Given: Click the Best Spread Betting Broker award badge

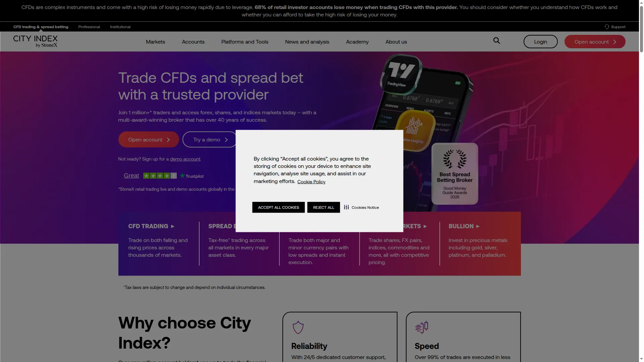Looking at the screenshot, I should coord(454,174).
